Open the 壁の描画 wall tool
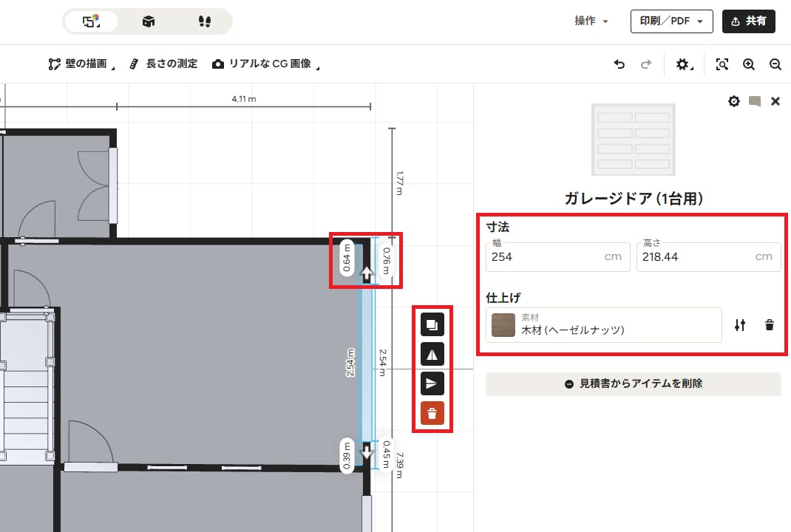 point(81,64)
